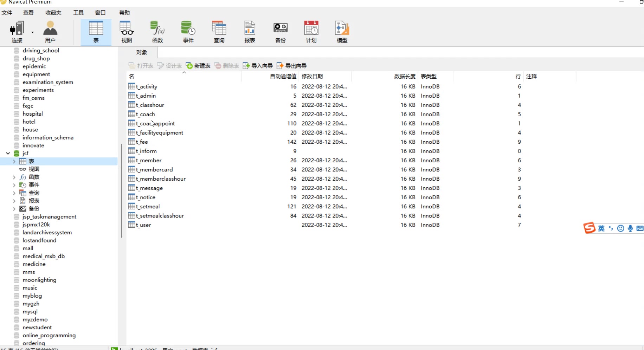Click the Sogou input method S logo

click(x=590, y=228)
